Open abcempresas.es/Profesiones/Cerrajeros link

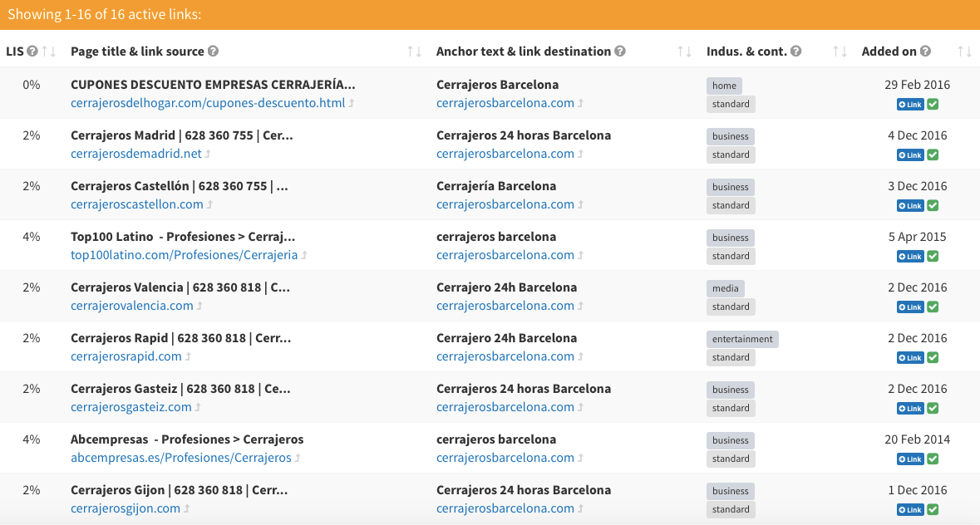180,458
